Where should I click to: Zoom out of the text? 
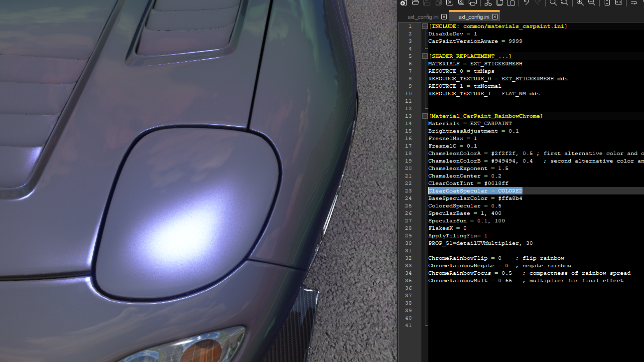tap(591, 3)
